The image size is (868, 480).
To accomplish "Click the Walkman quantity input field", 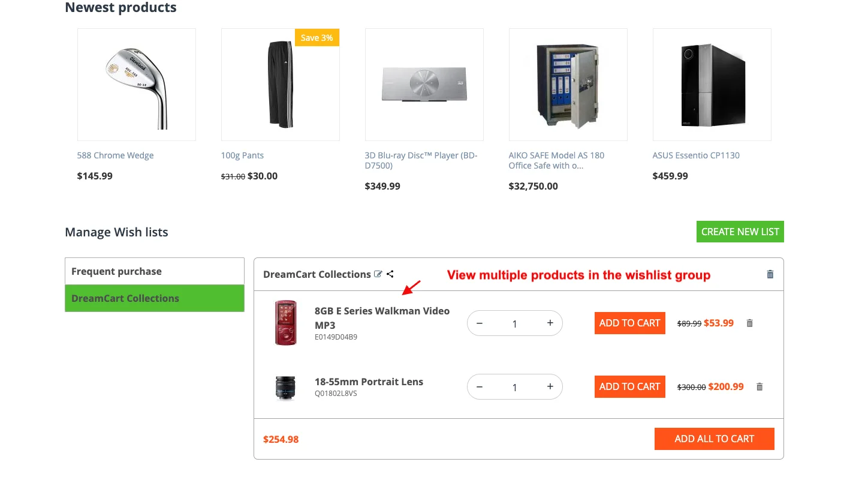I will coord(514,323).
